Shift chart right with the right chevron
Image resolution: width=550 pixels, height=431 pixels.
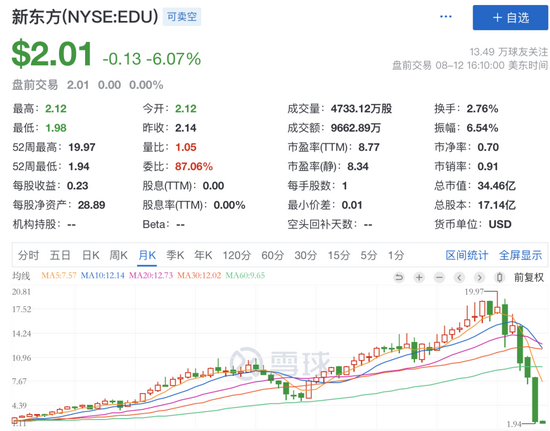[x=479, y=277]
